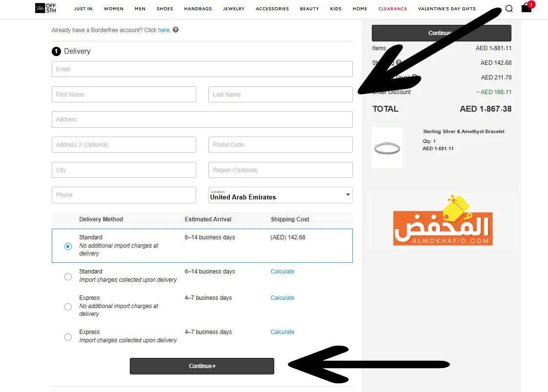Click the 'here' Borderfree account link
Image resolution: width=548 pixels, height=392 pixels.
[164, 30]
